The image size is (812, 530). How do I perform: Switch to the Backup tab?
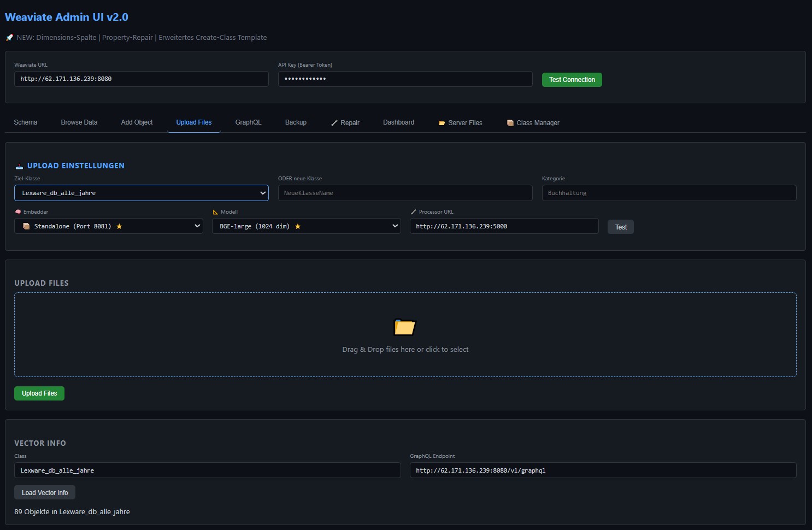[296, 122]
